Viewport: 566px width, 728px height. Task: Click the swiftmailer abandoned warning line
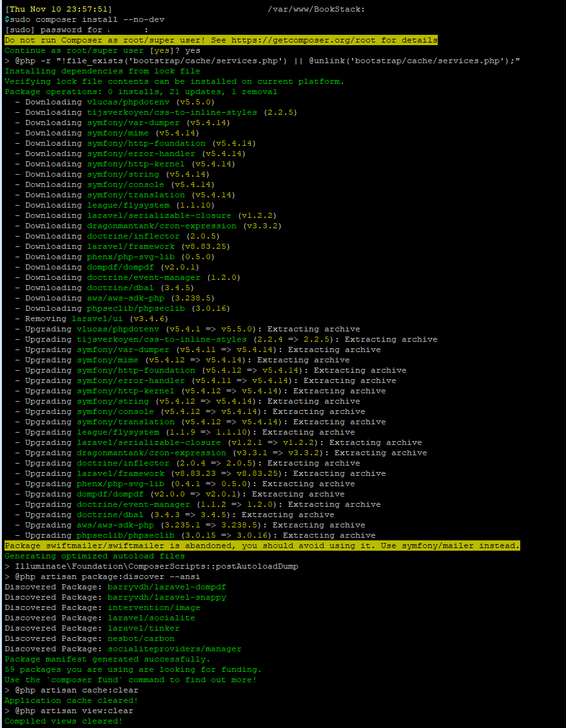tap(262, 546)
